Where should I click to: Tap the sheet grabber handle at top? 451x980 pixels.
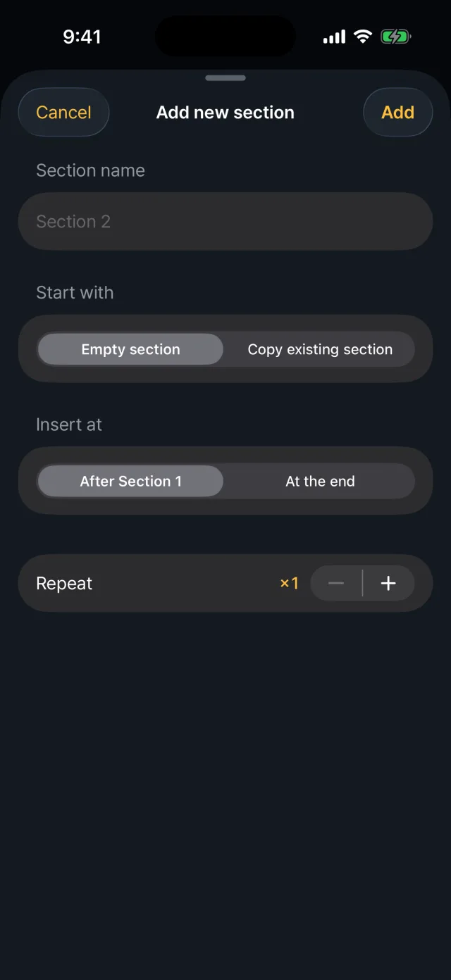(225, 78)
